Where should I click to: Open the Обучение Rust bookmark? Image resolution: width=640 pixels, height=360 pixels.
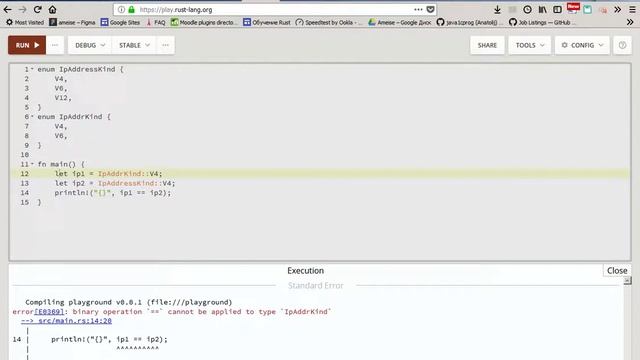pos(267,22)
